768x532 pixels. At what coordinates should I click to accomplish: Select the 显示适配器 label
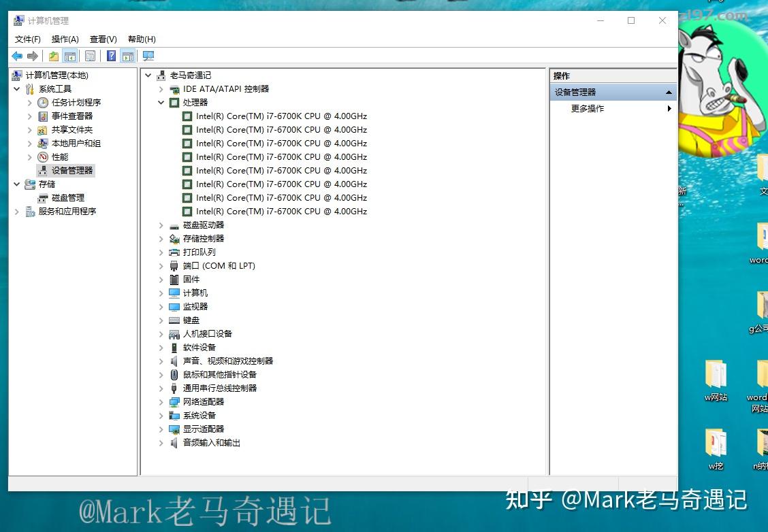[204, 429]
